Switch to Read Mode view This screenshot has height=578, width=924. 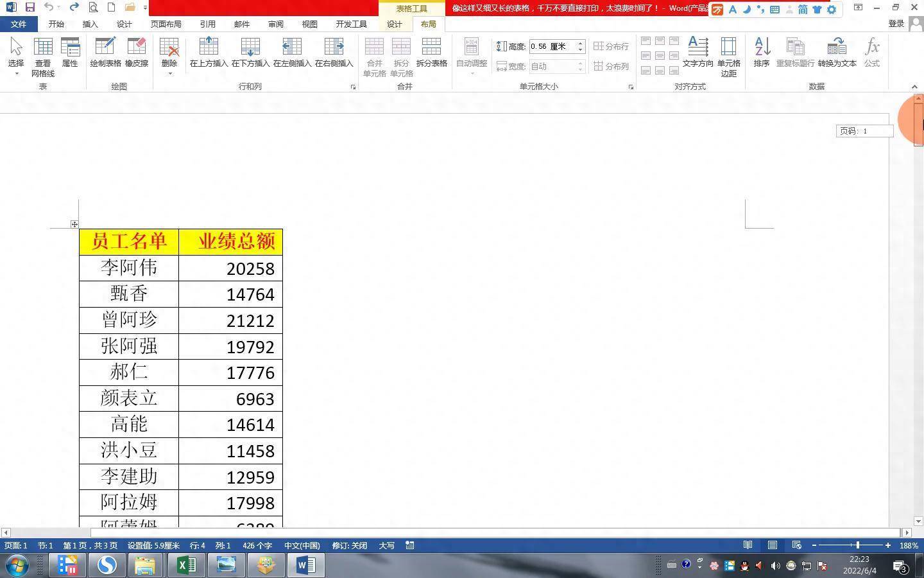click(748, 545)
